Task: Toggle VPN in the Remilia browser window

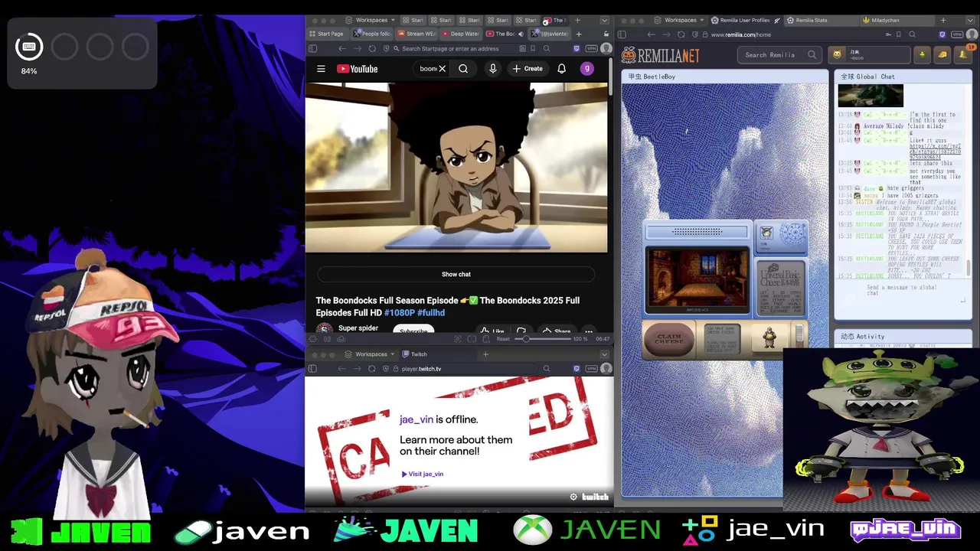Action: [x=957, y=34]
